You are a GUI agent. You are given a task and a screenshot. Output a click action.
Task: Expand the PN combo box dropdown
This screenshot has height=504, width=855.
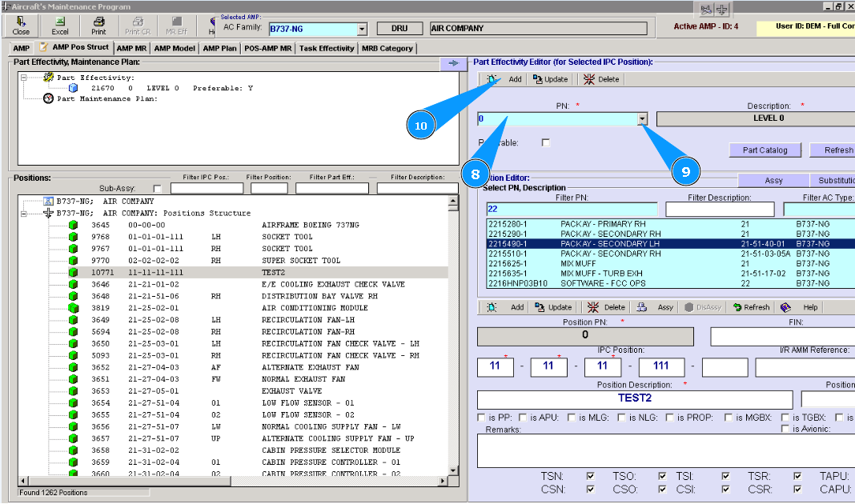[642, 119]
